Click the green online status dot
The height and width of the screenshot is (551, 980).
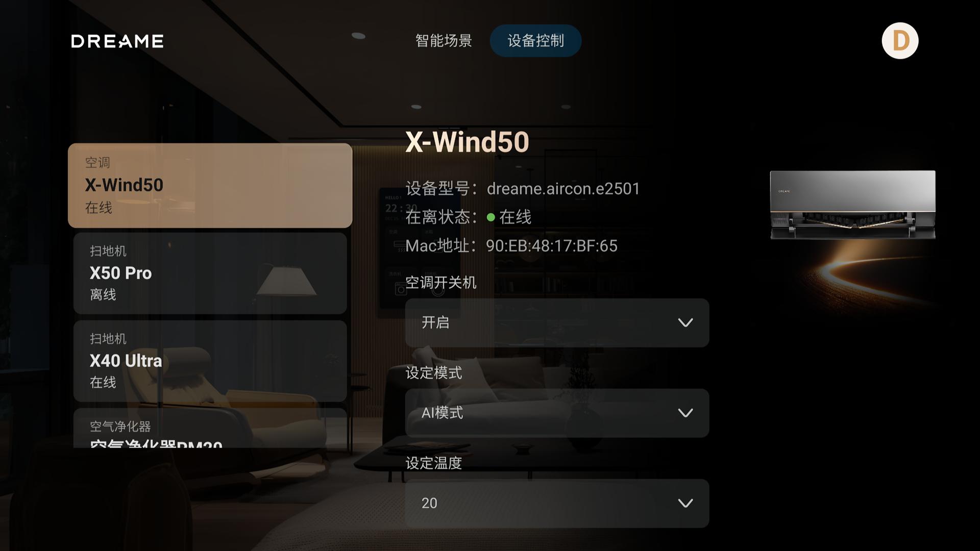[x=491, y=217]
